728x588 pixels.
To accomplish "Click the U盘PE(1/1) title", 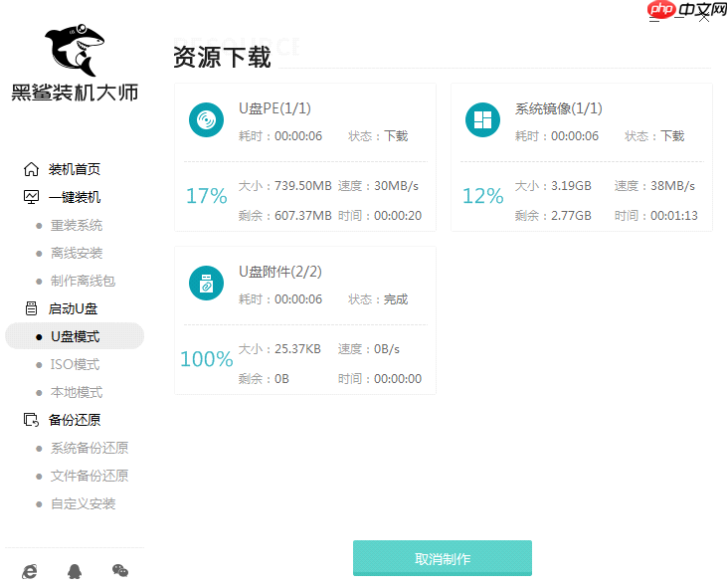I will point(274,108).
